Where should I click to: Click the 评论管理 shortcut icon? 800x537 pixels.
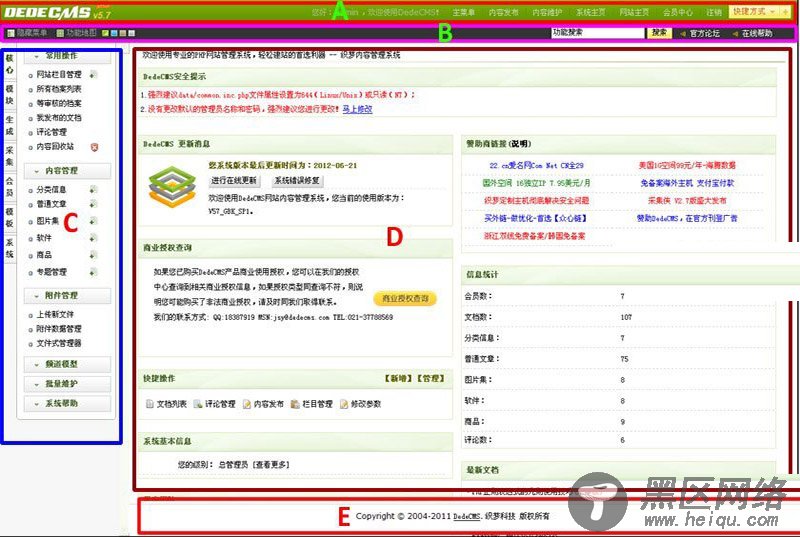point(198,404)
